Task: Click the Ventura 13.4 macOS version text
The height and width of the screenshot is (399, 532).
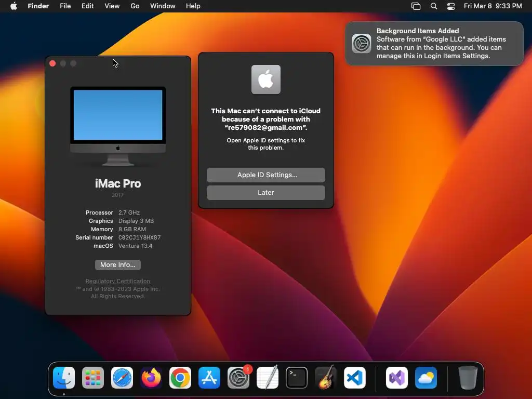Action: pyautogui.click(x=136, y=246)
